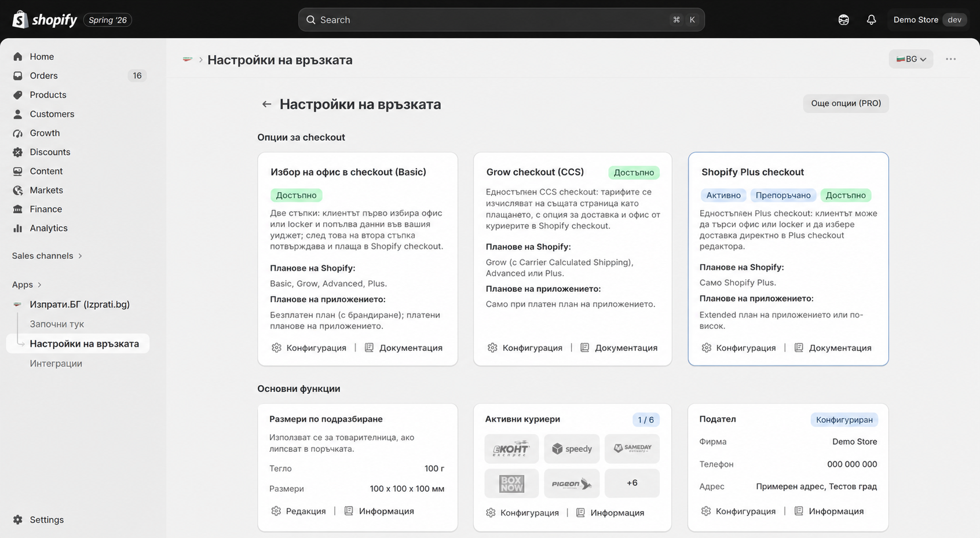Open the Sidekick assistant icon
This screenshot has width=980, height=538.
point(843,20)
